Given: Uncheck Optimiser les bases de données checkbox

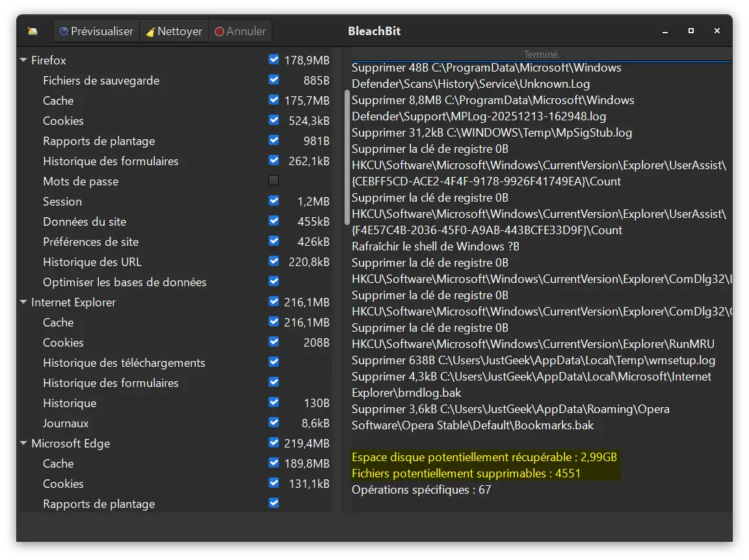Looking at the screenshot, I should (274, 281).
